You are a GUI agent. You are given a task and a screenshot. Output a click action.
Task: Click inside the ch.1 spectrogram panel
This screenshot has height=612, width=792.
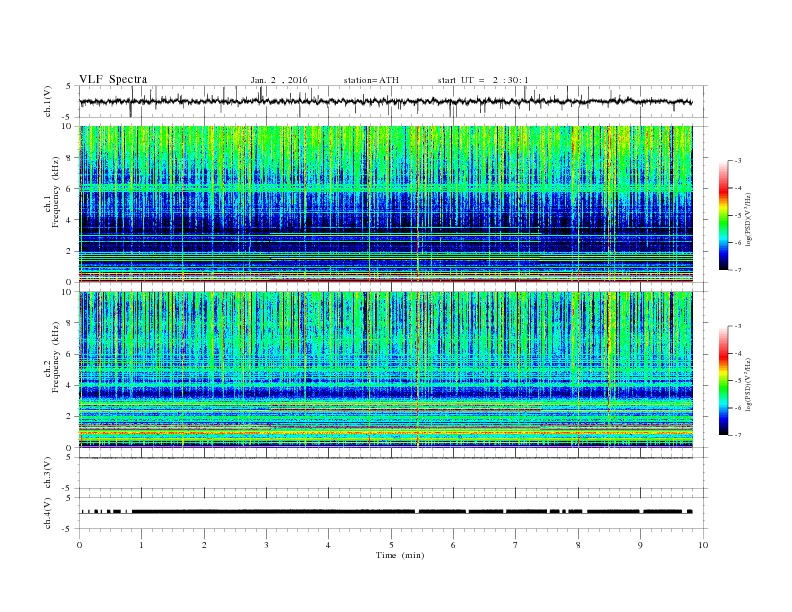[x=386, y=204]
